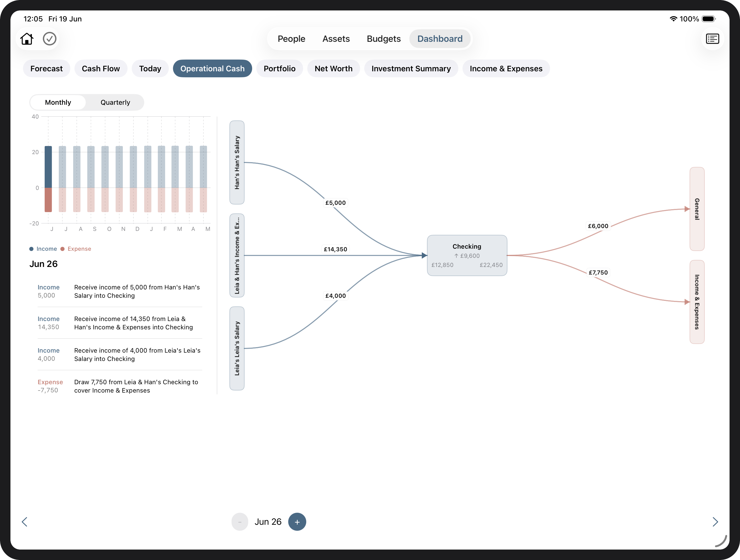
Task: Open the People tab
Action: pyautogui.click(x=291, y=39)
